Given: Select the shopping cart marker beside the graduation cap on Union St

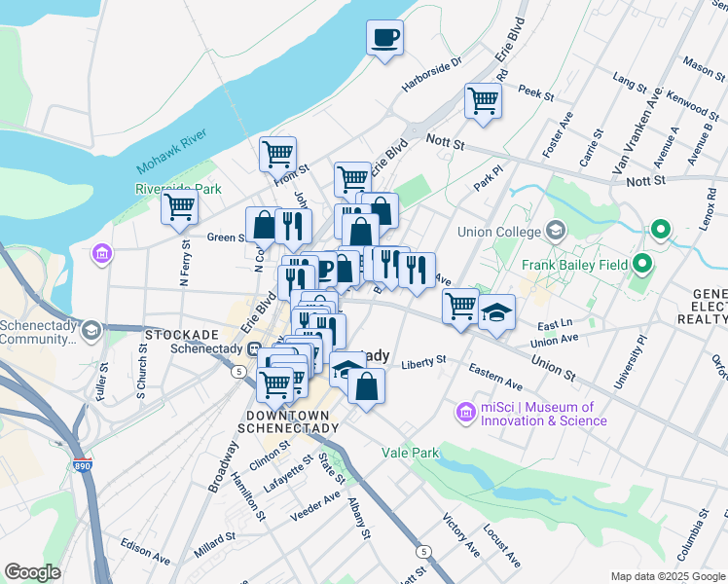Looking at the screenshot, I should click(460, 307).
